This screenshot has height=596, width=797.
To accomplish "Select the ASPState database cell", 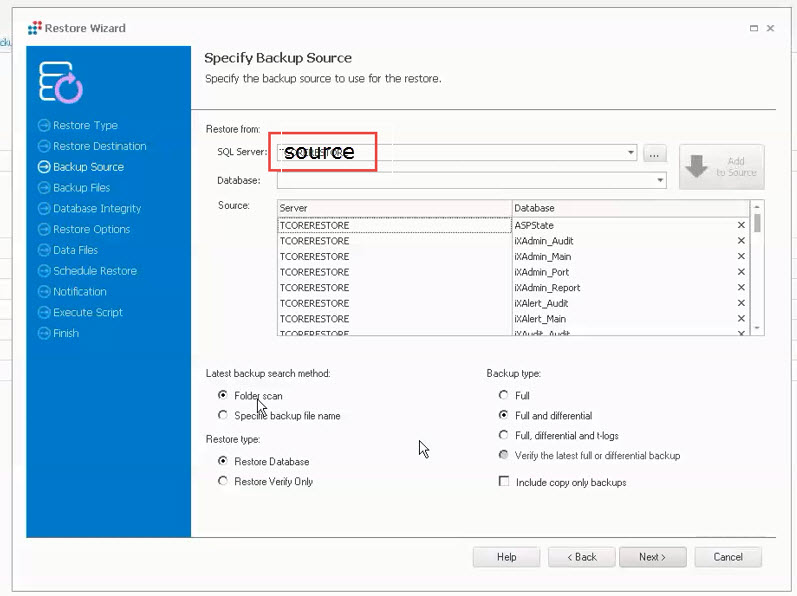I will (x=624, y=225).
